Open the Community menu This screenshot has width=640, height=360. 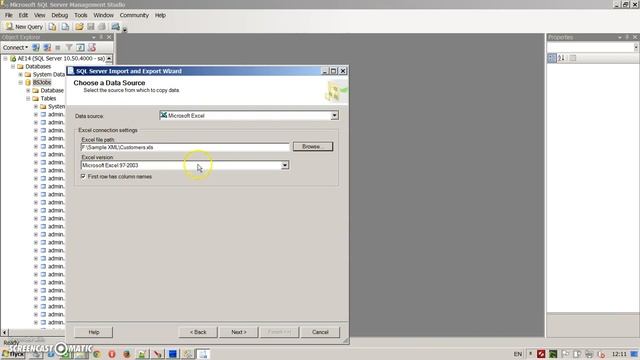tap(134, 15)
